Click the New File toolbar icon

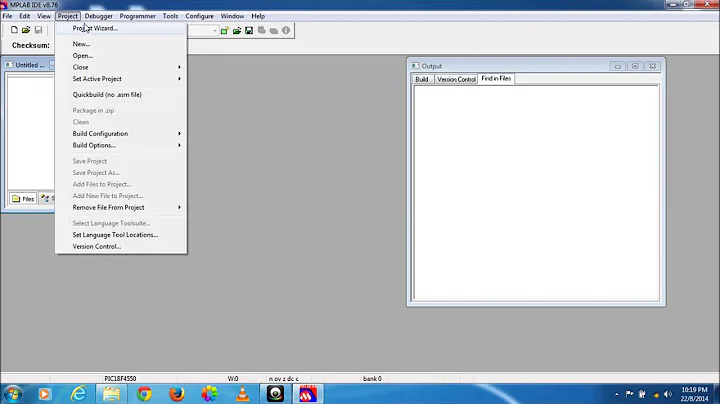click(11, 31)
